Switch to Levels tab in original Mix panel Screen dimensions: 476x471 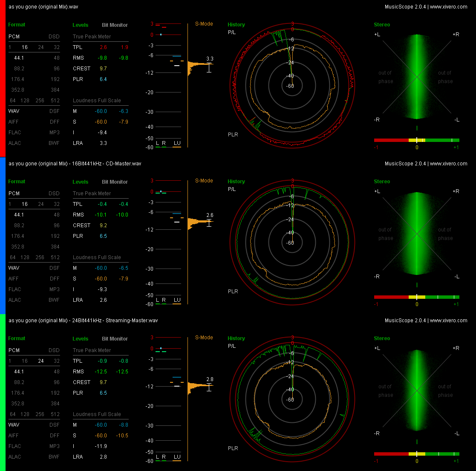tap(81, 25)
